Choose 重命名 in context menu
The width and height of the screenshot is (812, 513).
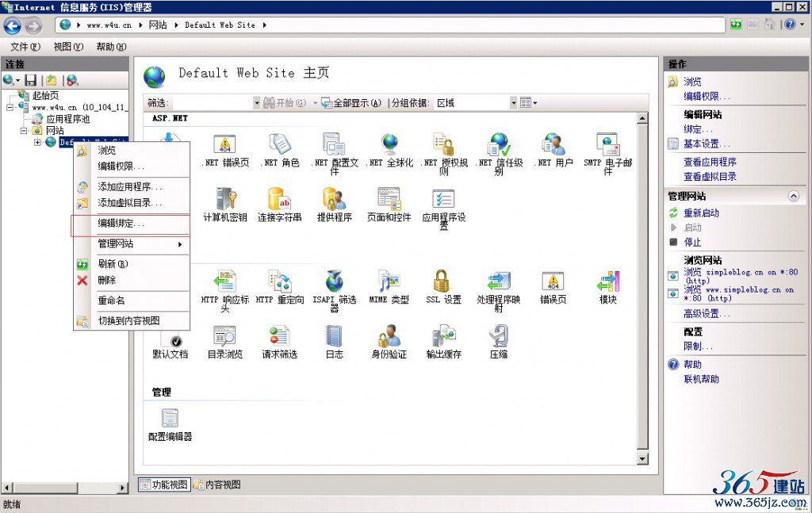click(131, 301)
